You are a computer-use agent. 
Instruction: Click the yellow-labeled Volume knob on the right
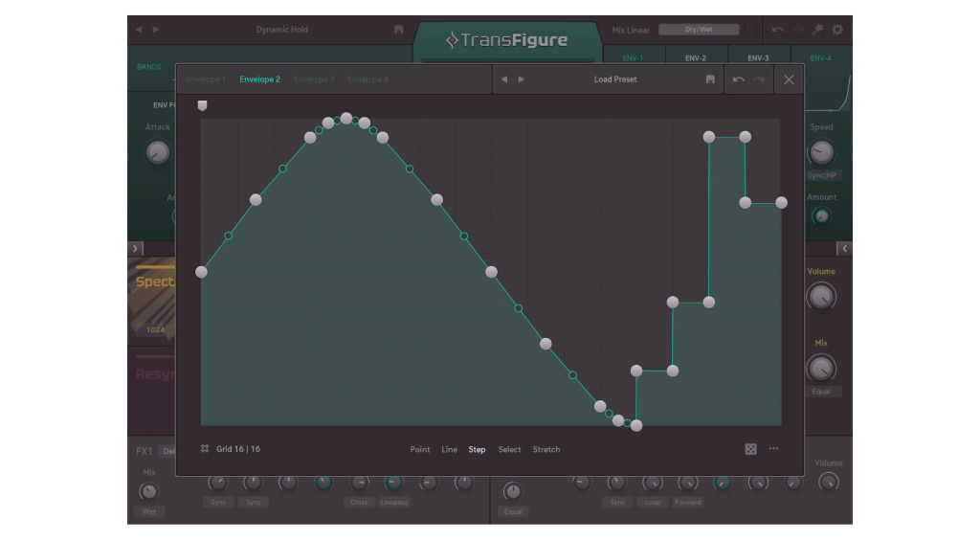click(821, 297)
